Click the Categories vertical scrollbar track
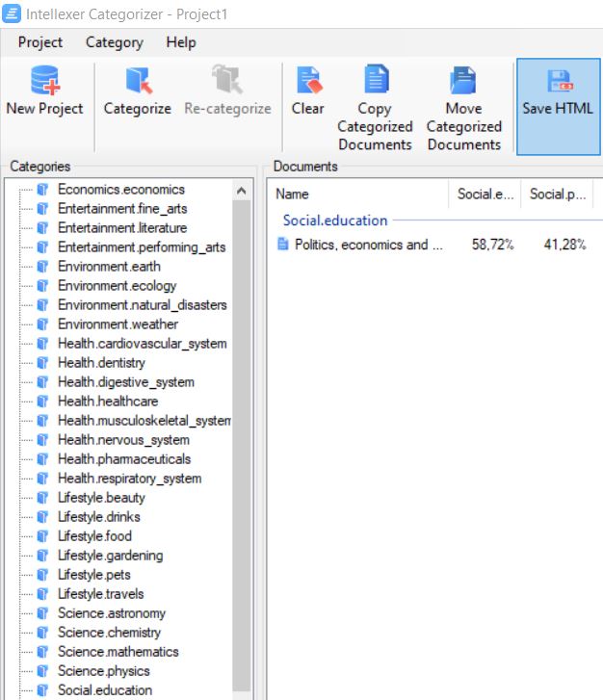Image resolution: width=603 pixels, height=700 pixels. click(241, 447)
